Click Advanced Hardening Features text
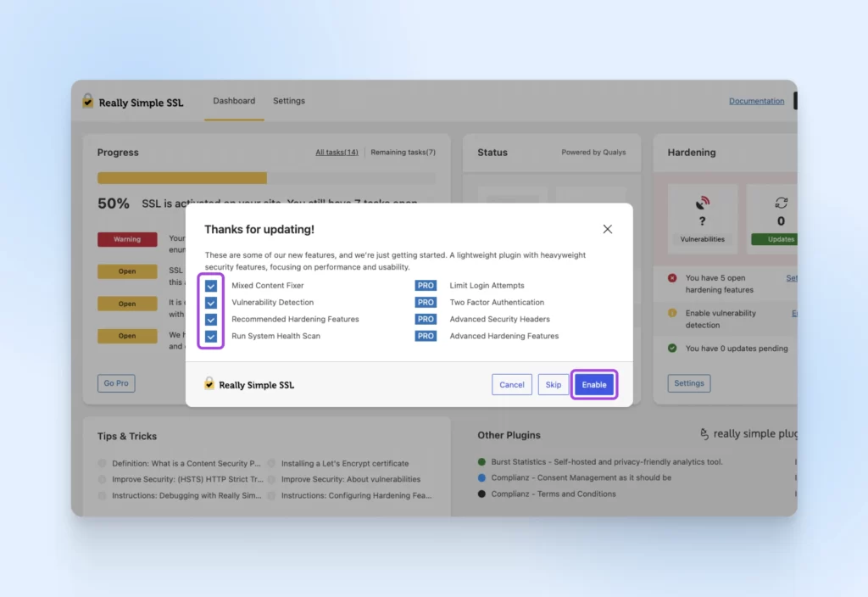Screen dimensions: 868x597 [504, 336]
